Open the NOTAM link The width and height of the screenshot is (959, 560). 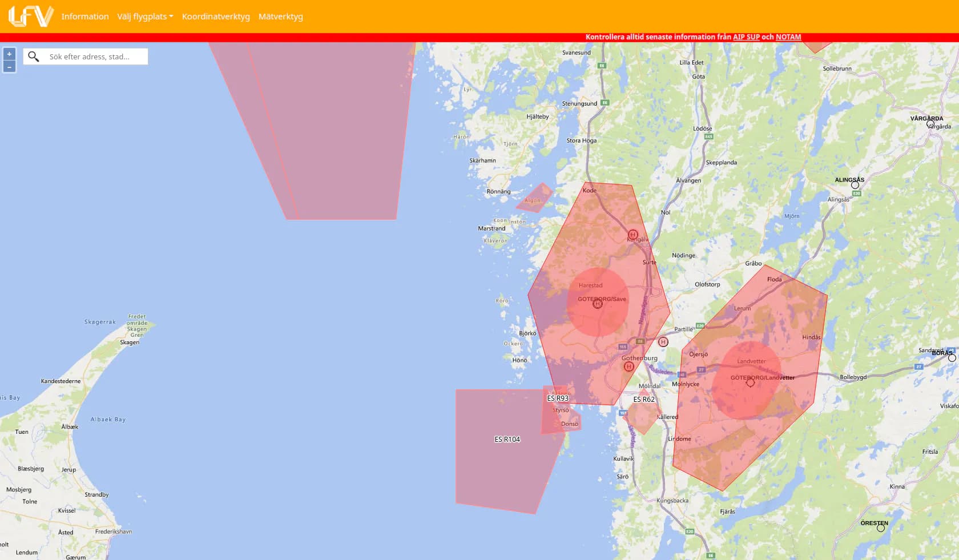pyautogui.click(x=788, y=37)
